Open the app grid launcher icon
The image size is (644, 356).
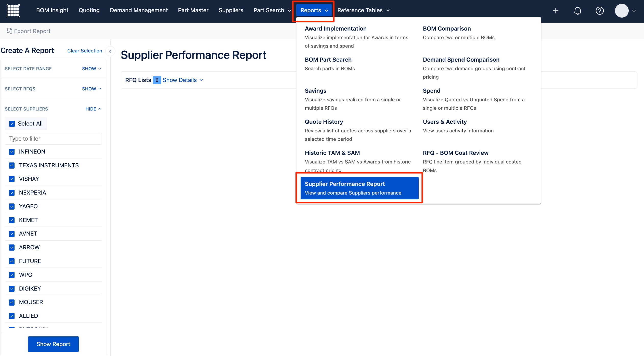[x=13, y=10]
